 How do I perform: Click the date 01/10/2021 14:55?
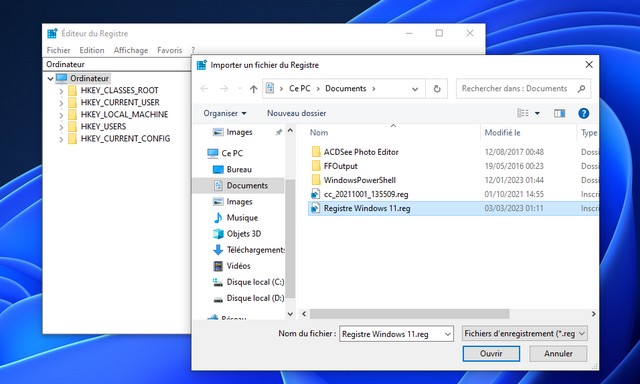tap(514, 194)
